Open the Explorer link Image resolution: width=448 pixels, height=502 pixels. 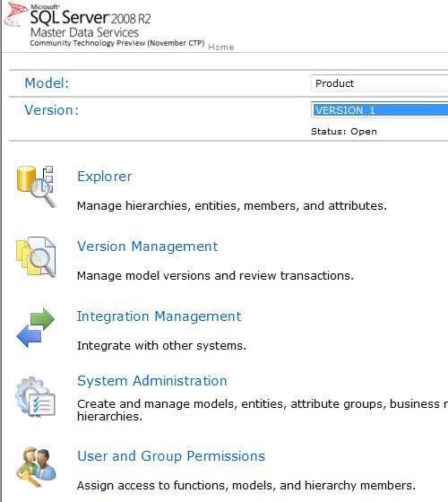105,177
